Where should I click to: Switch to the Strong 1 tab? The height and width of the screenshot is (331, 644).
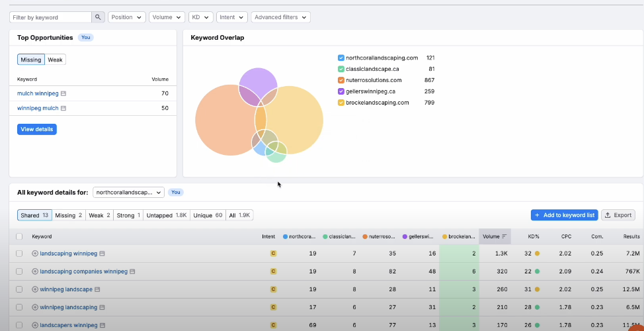[x=128, y=215]
